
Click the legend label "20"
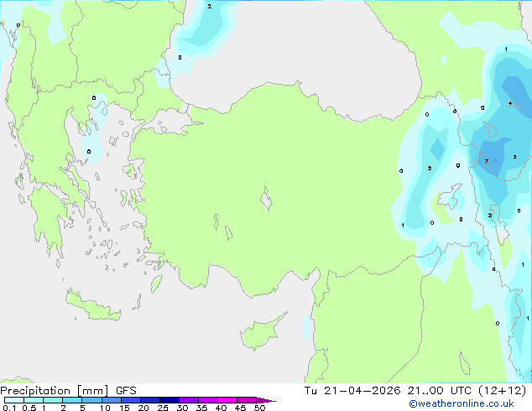pos(143,408)
